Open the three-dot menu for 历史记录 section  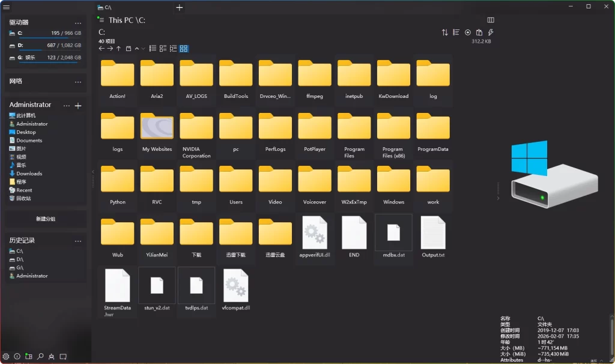coord(77,241)
